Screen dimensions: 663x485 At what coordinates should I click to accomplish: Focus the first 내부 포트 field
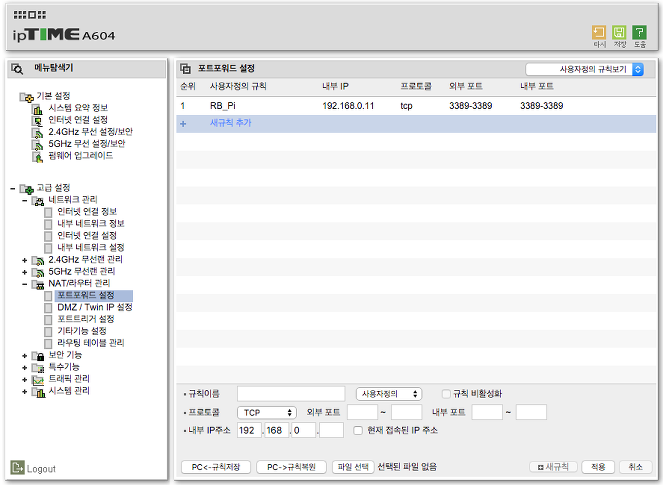click(487, 412)
